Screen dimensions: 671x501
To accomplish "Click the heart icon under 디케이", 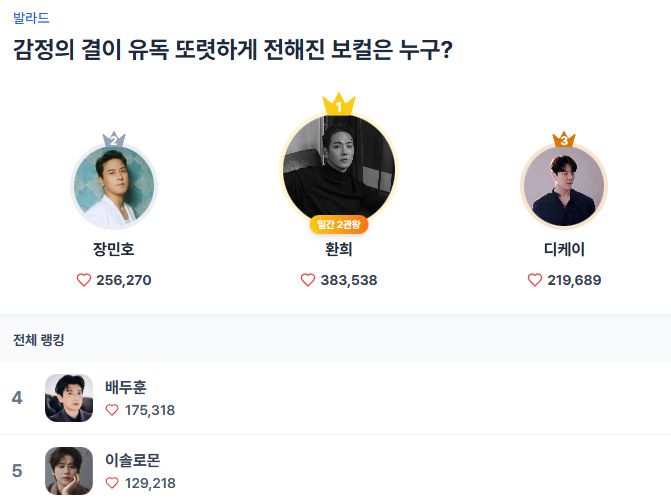I will coord(535,280).
